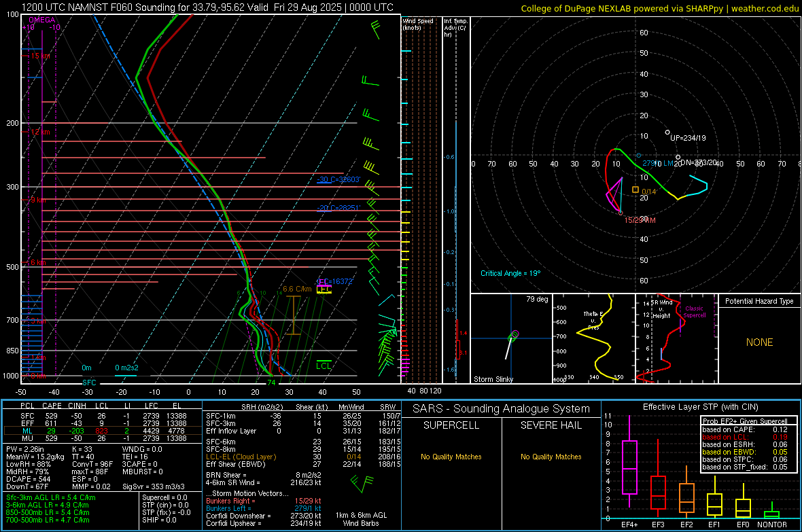
Task: Click the UP=234/19 hodograph label
Action: (688, 138)
